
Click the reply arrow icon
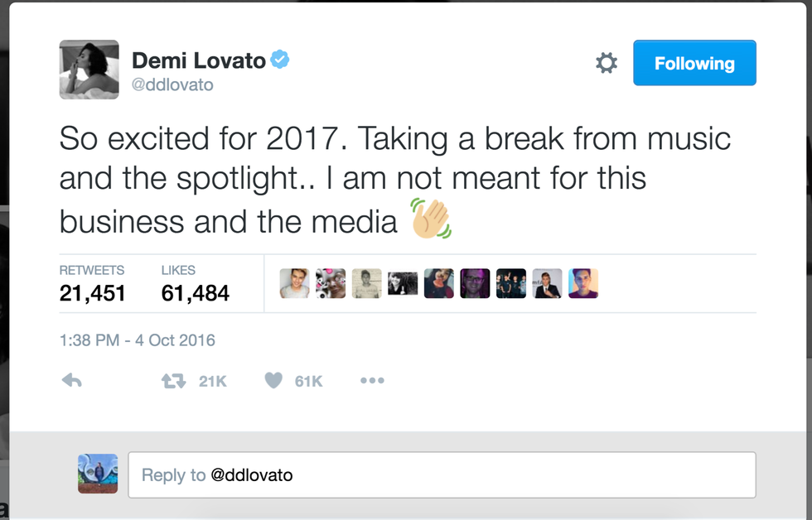click(x=72, y=381)
